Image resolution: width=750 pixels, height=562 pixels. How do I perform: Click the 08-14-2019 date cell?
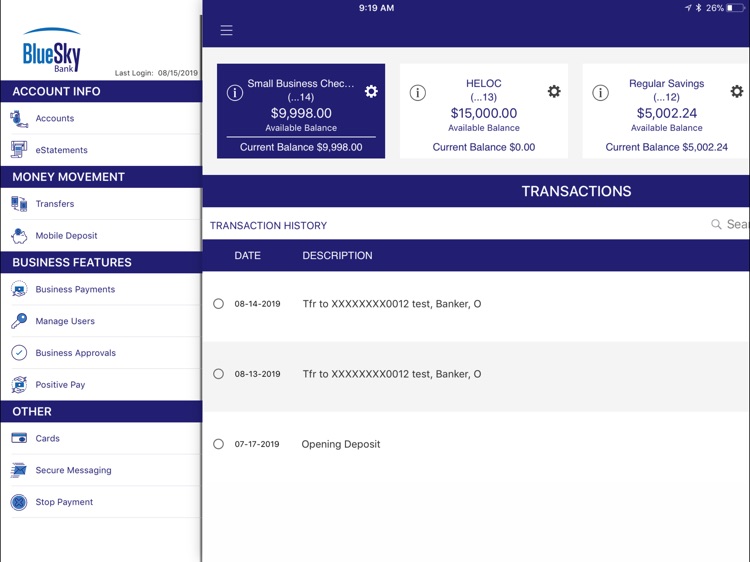coord(257,304)
